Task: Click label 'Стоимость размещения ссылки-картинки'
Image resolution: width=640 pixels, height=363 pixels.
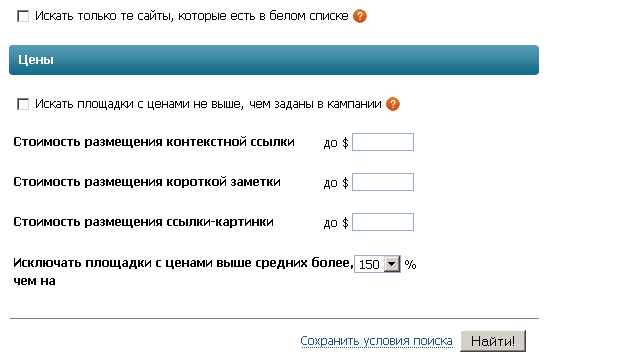Action: [143, 222]
